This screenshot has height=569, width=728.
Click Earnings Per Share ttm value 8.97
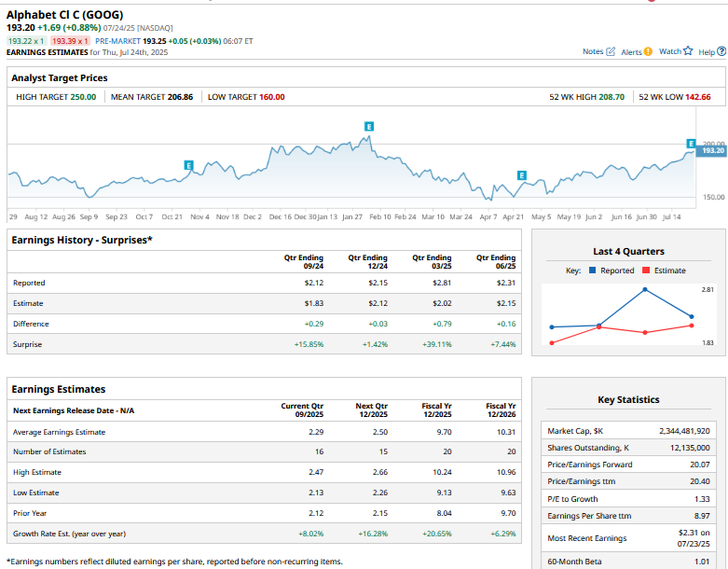click(x=702, y=516)
